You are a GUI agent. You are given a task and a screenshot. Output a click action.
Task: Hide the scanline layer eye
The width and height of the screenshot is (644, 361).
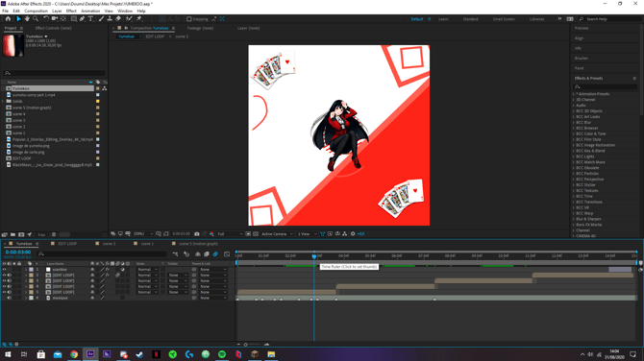pyautogui.click(x=5, y=270)
